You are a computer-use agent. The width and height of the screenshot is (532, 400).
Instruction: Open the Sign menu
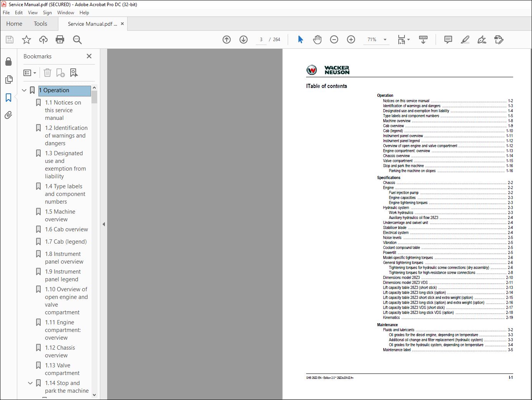click(47, 13)
